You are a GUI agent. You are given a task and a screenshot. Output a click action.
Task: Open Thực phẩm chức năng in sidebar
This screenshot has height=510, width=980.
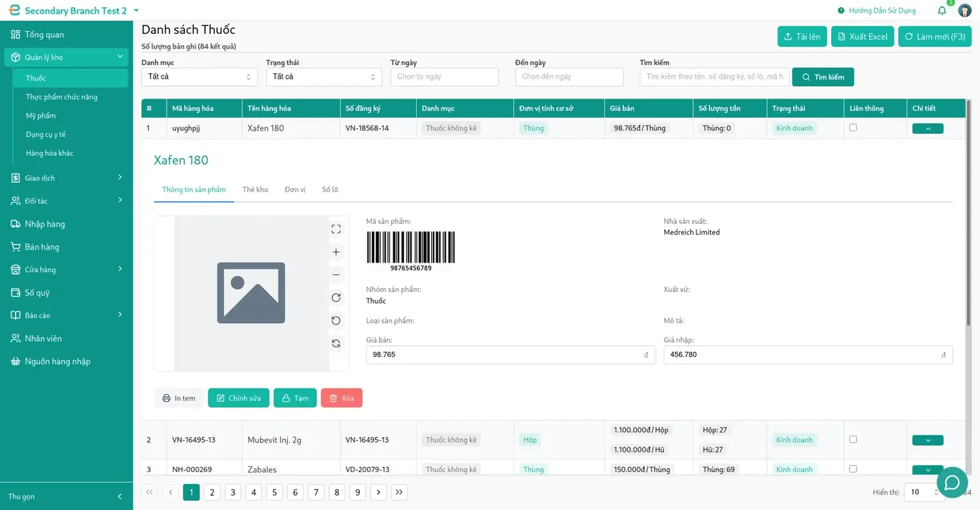[61, 97]
